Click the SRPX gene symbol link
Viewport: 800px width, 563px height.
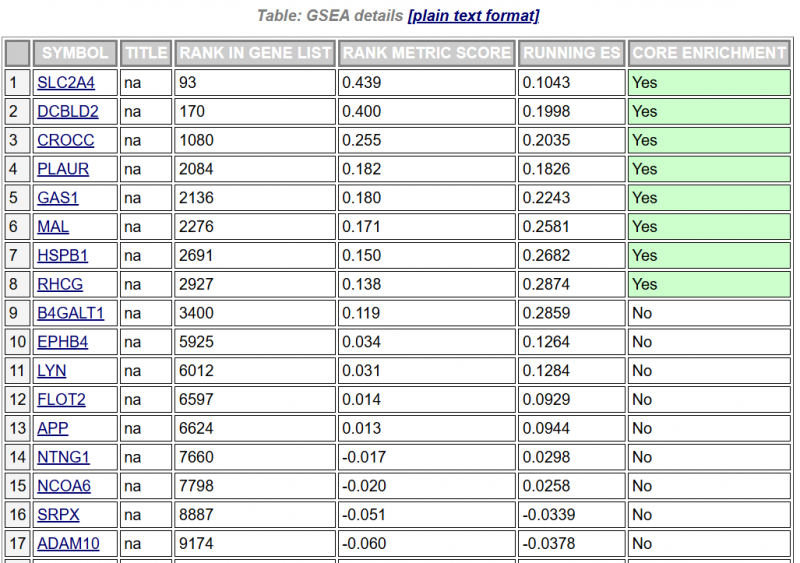[58, 515]
